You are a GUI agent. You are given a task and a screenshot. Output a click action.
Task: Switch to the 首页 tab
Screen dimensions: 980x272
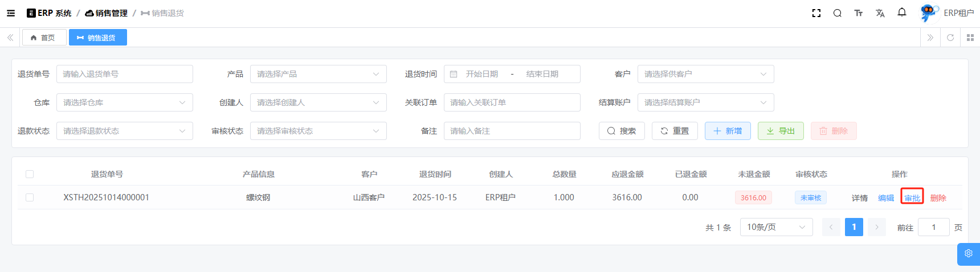coord(44,38)
